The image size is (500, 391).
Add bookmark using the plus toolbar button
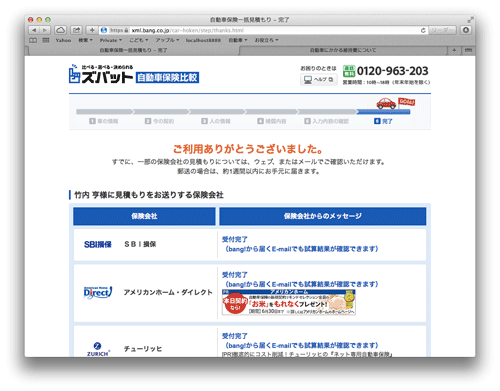pos(92,30)
